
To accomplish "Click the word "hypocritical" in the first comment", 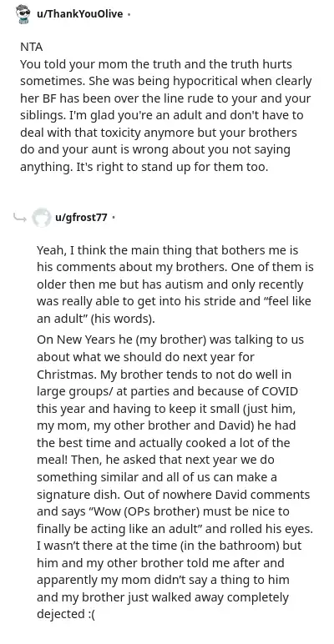I will point(193,82).
